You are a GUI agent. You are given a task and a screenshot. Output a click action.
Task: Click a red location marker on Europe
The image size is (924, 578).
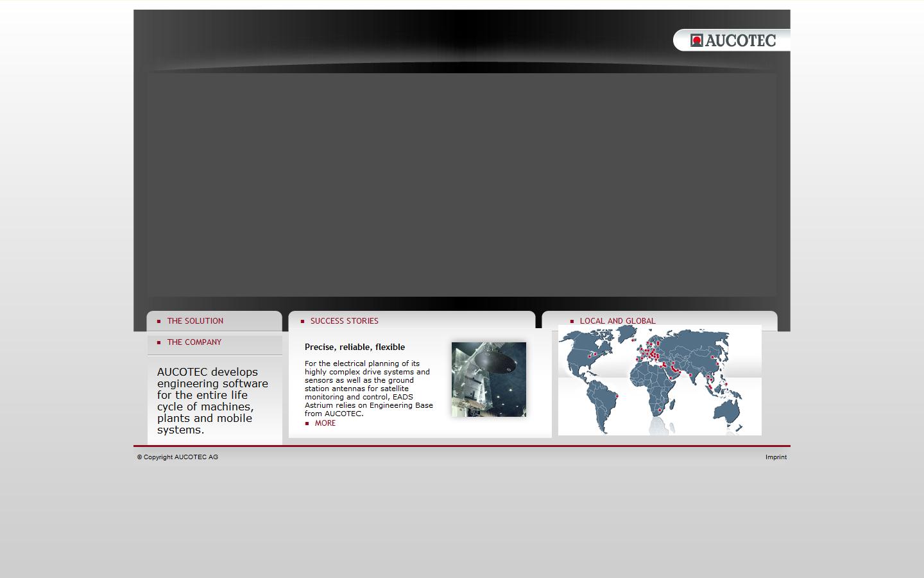coord(653,354)
